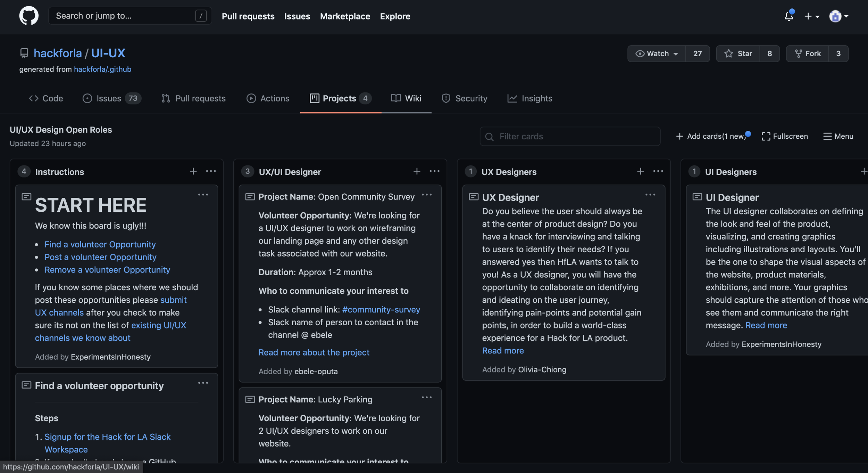Open the user avatar account menu
The width and height of the screenshot is (868, 473).
coord(838,16)
